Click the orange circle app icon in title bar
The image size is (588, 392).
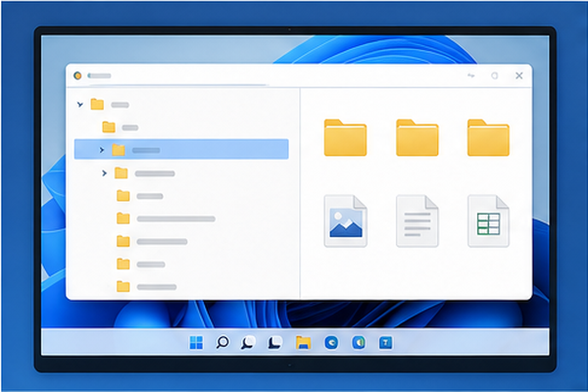[77, 75]
